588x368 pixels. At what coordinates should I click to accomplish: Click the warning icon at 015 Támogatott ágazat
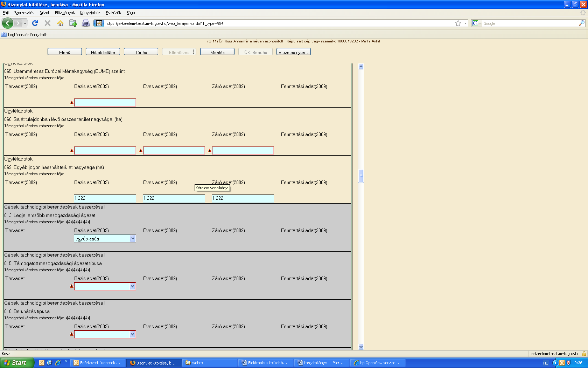tap(72, 286)
